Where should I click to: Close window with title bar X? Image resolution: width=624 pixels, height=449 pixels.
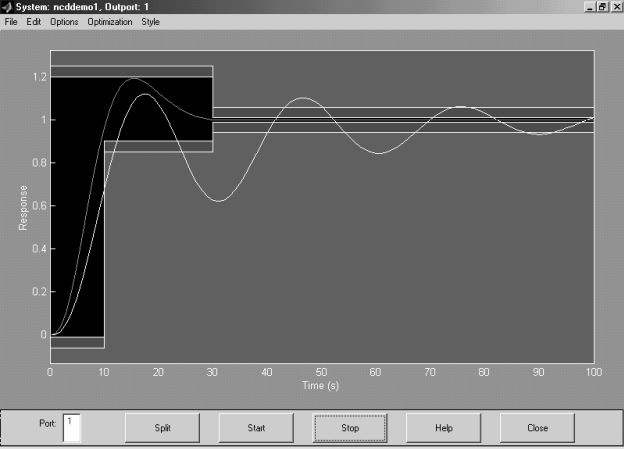(x=616, y=7)
